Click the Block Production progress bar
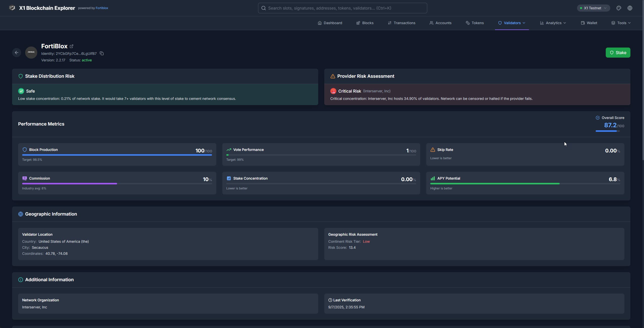 (x=117, y=155)
